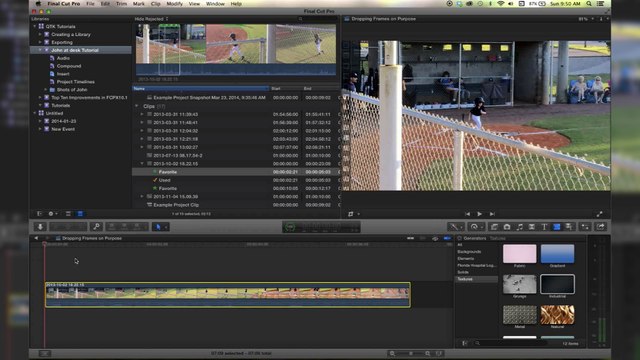Toggle timeline skimming button

point(411,238)
